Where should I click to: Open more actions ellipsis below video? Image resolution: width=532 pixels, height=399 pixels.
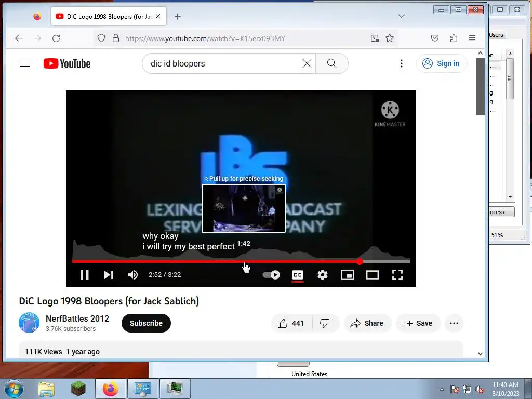(x=454, y=323)
